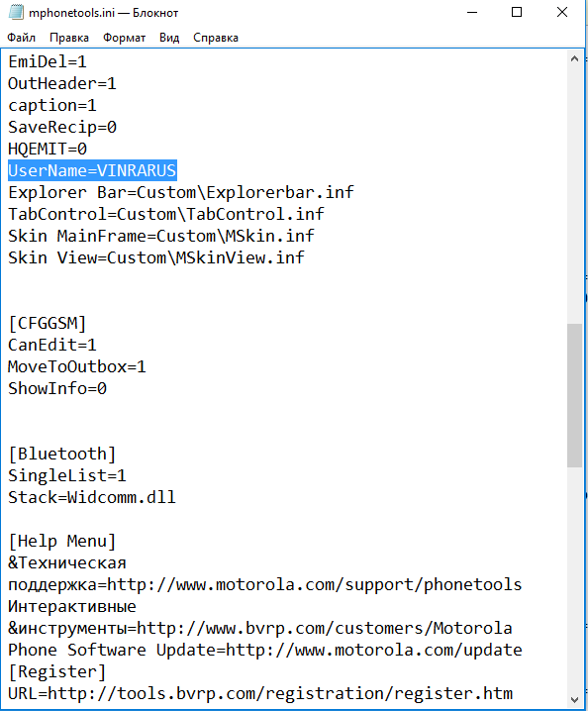Click the highlighted UserName=VINRARUS line
The image size is (588, 711).
(92, 170)
